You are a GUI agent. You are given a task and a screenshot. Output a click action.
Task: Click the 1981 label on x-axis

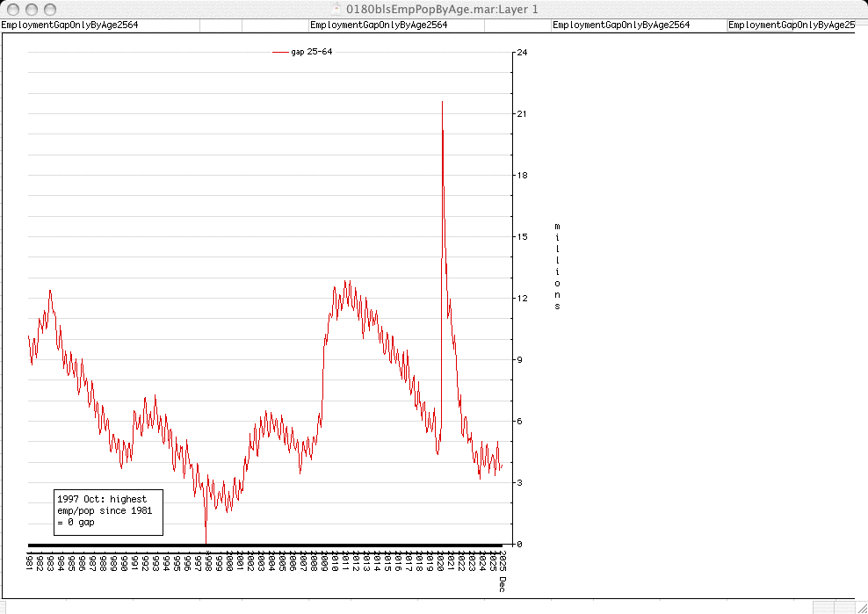tap(29, 560)
